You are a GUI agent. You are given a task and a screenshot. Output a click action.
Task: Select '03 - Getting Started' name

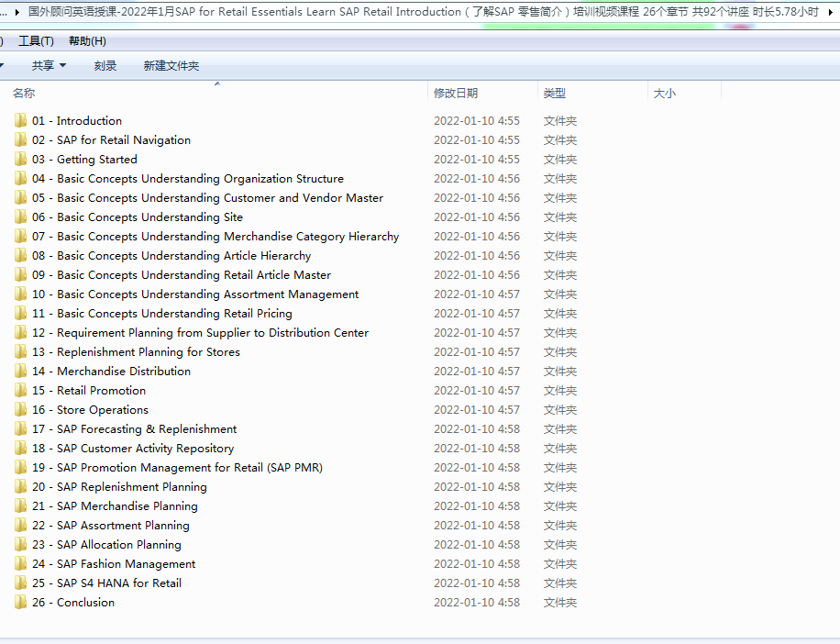click(84, 159)
